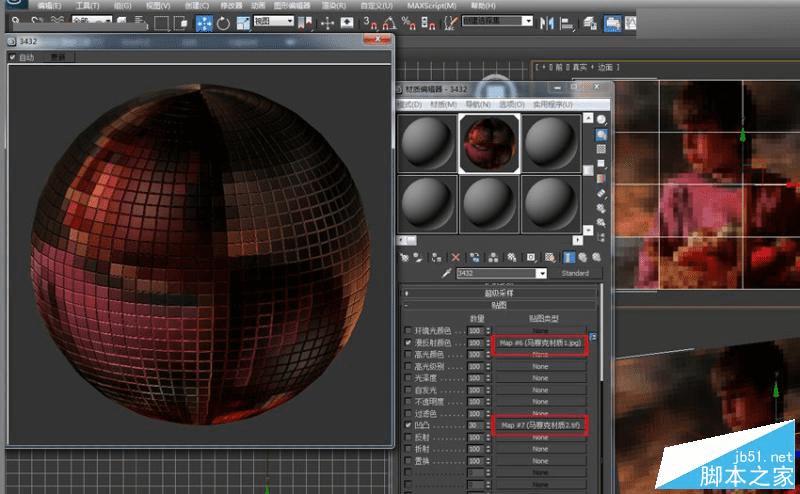Click the Map #6 (马赛克材质1.jpg) button
Screen dimensions: 800x494
[540, 342]
